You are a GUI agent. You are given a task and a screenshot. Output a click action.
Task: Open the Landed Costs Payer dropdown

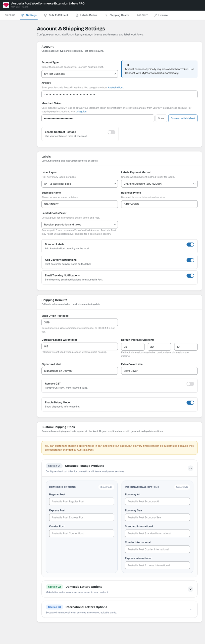(x=80, y=225)
